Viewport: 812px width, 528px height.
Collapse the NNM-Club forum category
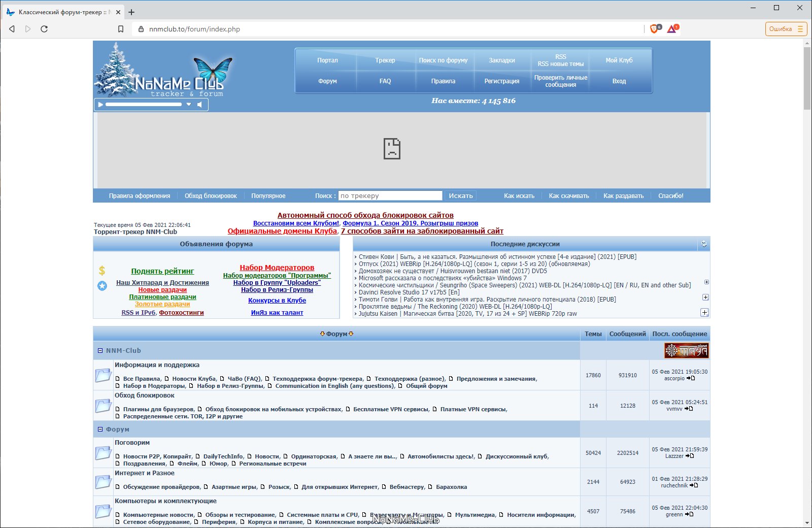click(100, 351)
